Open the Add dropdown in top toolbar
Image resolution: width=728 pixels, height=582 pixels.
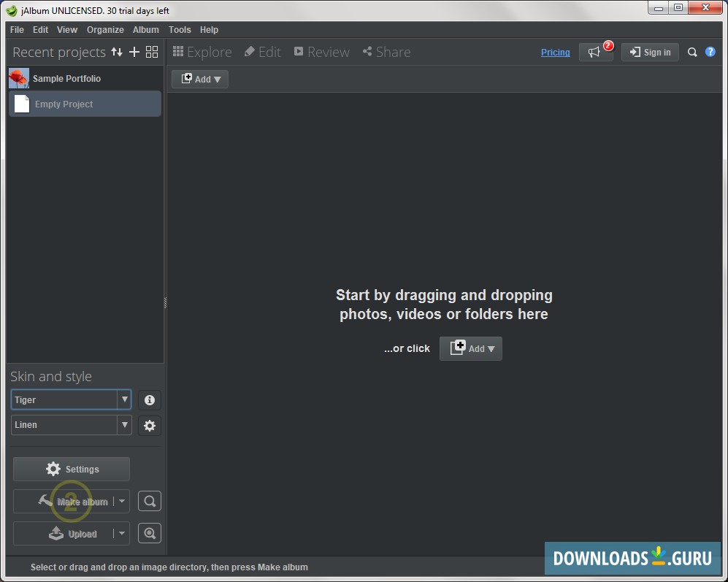[x=200, y=79]
